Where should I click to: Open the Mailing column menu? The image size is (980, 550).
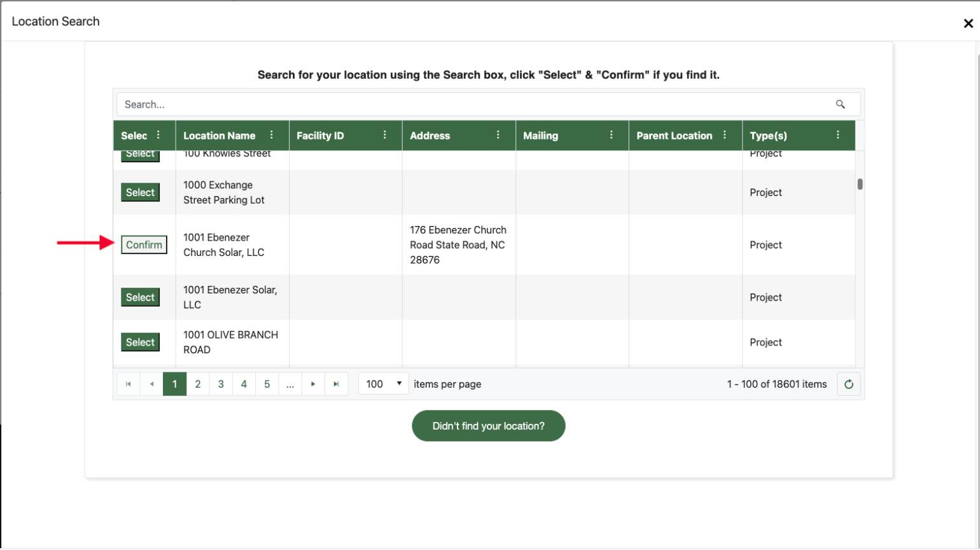(x=612, y=135)
